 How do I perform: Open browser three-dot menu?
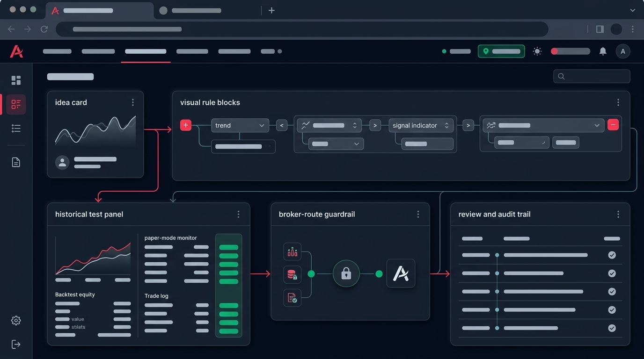coord(633,29)
